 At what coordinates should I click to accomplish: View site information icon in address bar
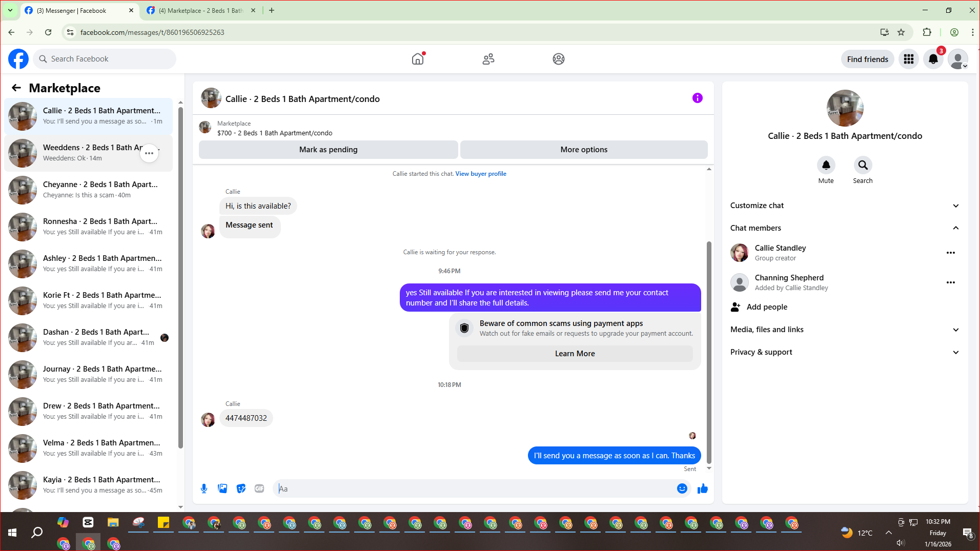point(70,32)
